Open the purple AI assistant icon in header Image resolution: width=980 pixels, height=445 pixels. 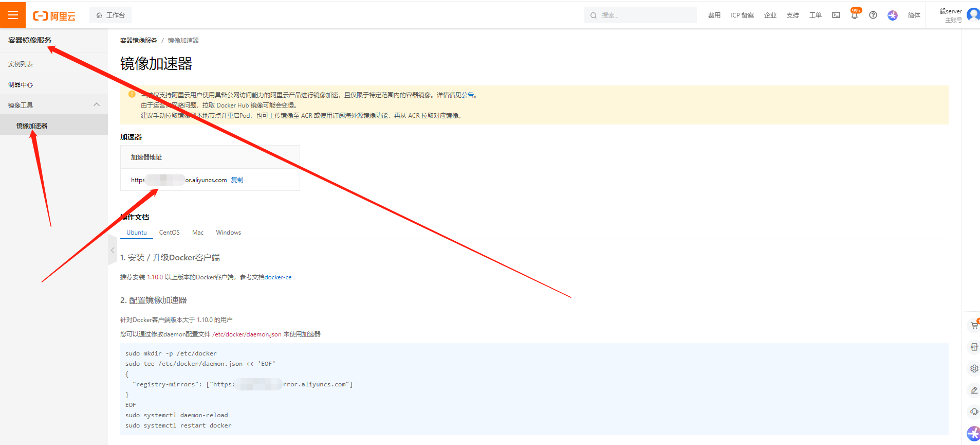point(893,15)
